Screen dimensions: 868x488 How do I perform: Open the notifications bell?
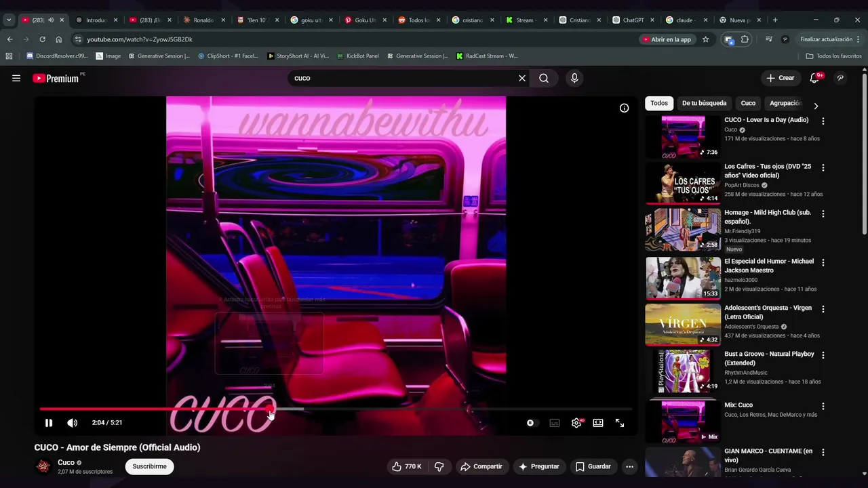(x=815, y=78)
